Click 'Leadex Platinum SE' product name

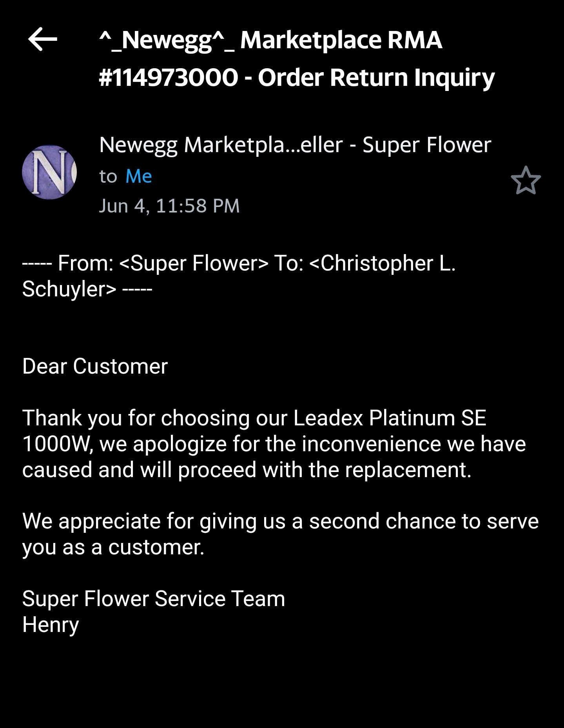[x=390, y=418]
